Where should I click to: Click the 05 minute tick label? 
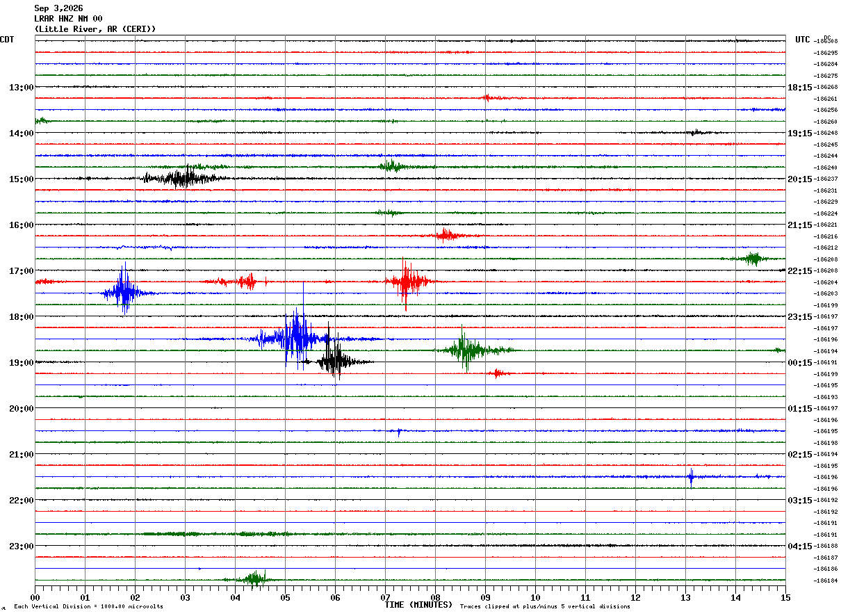pos(285,598)
